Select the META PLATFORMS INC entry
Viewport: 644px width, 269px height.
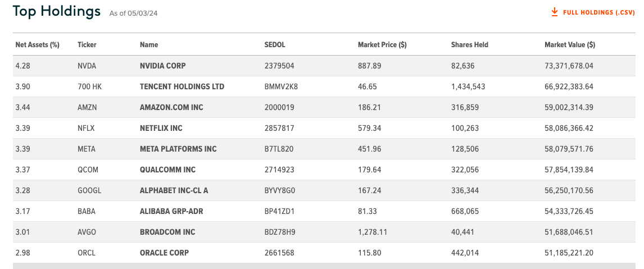(178, 149)
